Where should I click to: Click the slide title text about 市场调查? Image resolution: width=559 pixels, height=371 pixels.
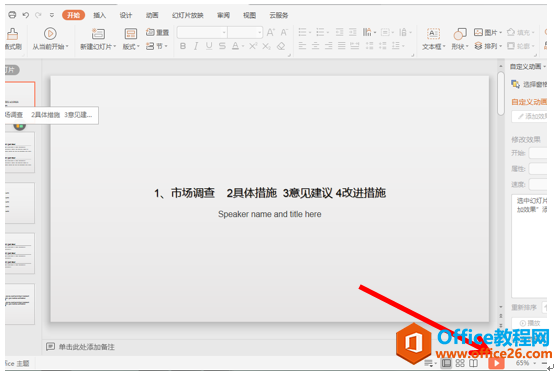coord(270,193)
